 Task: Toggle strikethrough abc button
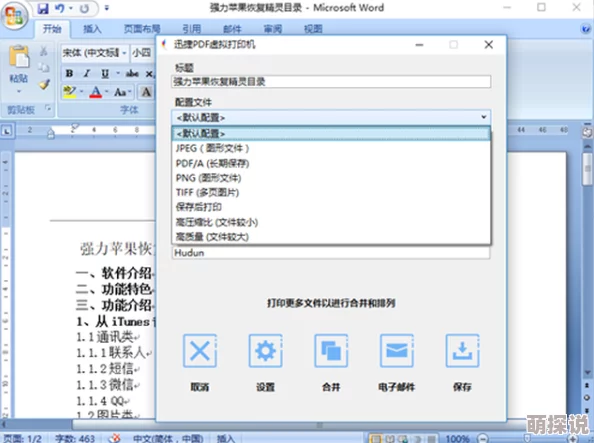coord(132,74)
